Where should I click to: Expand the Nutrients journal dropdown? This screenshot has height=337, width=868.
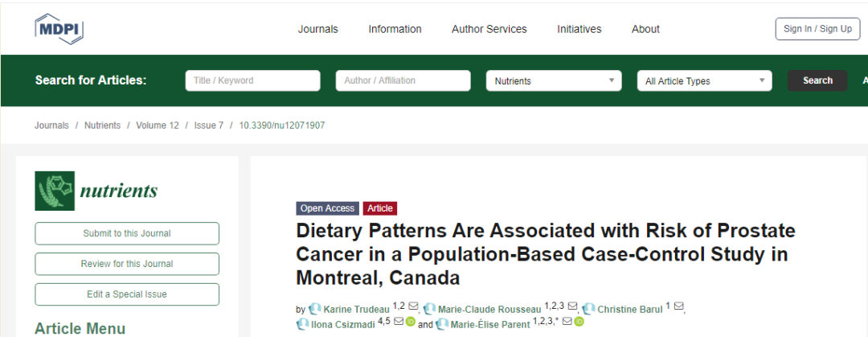pyautogui.click(x=554, y=81)
